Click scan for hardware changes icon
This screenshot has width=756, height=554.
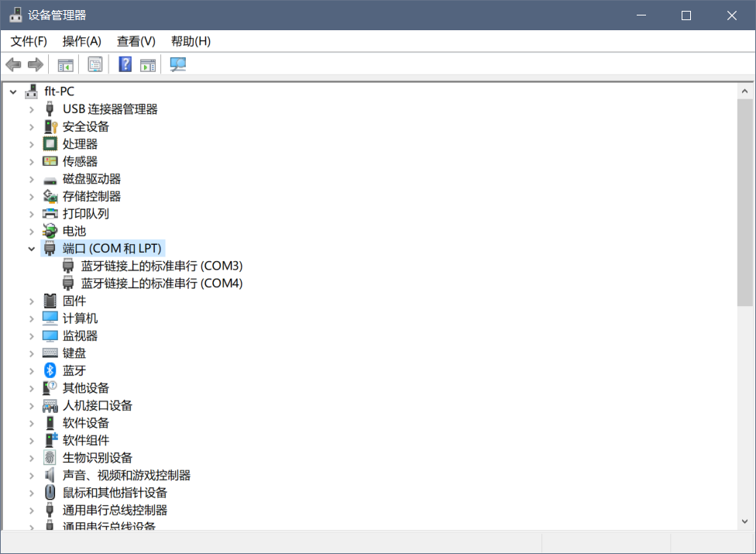178,64
